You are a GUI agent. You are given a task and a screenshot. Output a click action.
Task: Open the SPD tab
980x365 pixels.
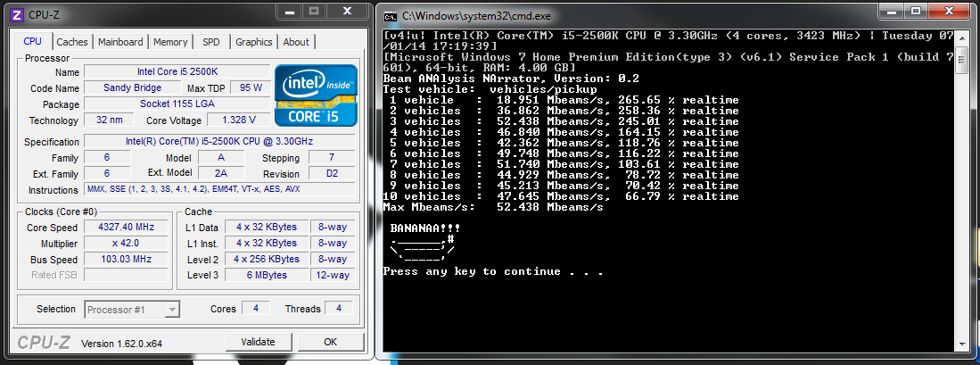211,42
